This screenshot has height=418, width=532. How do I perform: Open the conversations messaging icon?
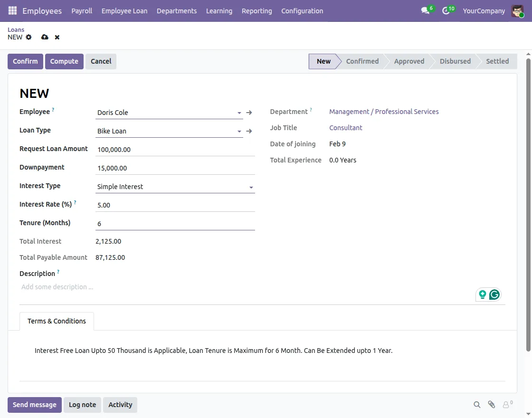pyautogui.click(x=424, y=10)
